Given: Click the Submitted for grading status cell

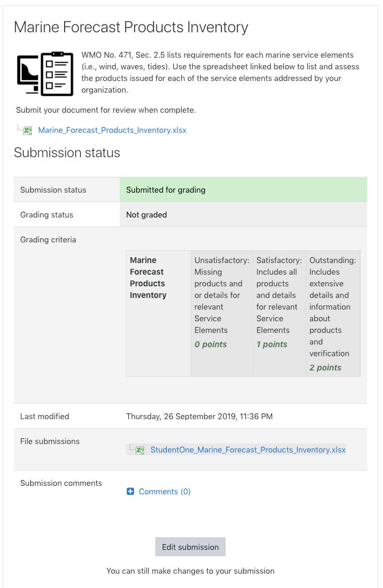Looking at the screenshot, I should coord(243,190).
